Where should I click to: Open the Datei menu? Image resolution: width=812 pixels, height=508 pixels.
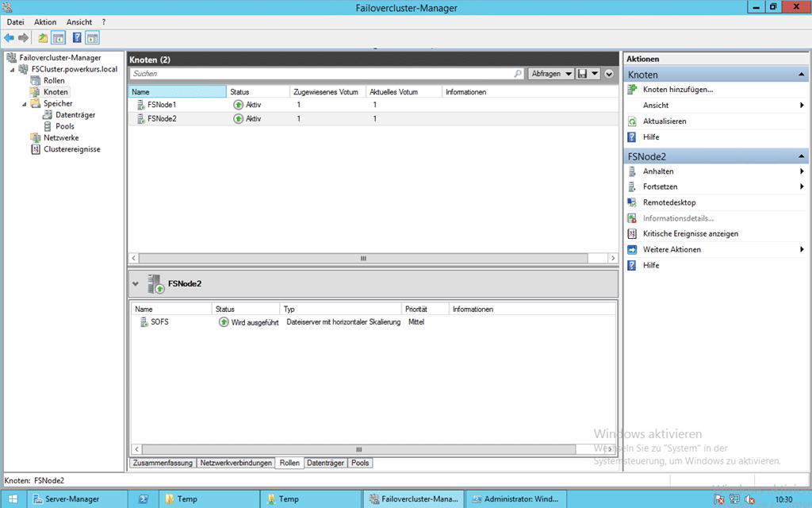pyautogui.click(x=16, y=22)
